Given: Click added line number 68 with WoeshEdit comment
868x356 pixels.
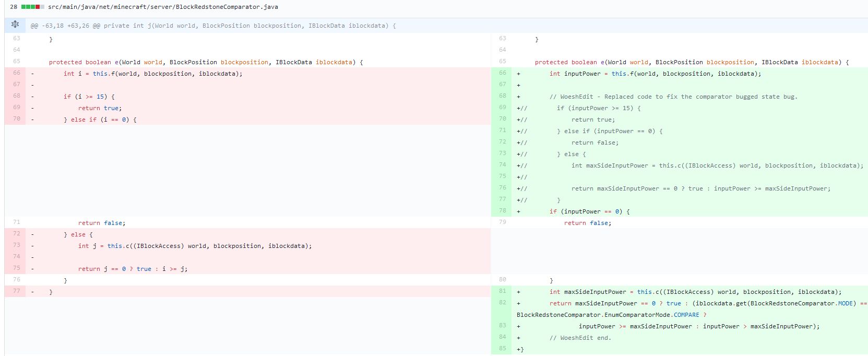Looking at the screenshot, I should click(x=502, y=96).
